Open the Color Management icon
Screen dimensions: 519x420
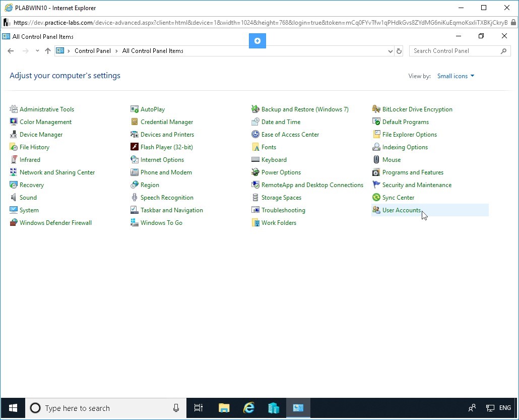pyautogui.click(x=14, y=122)
